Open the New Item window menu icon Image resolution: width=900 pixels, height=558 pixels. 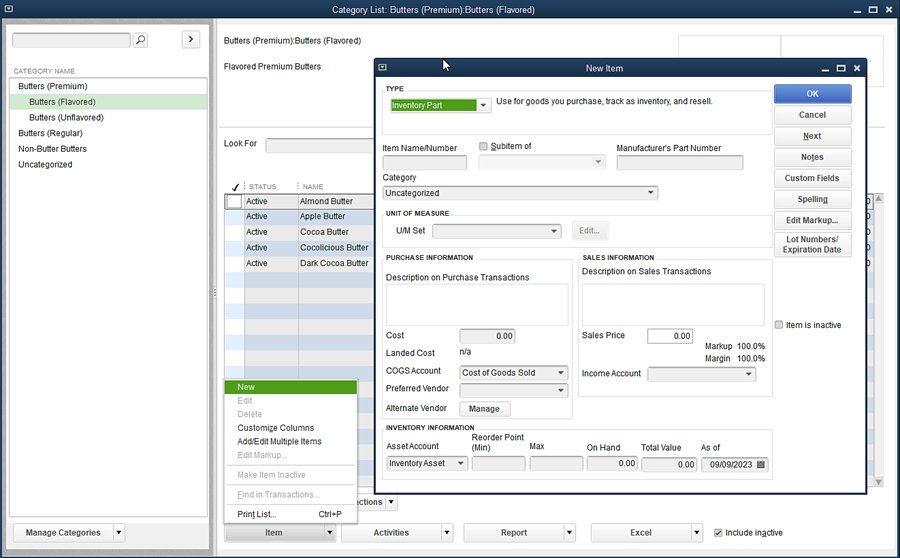tap(383, 68)
